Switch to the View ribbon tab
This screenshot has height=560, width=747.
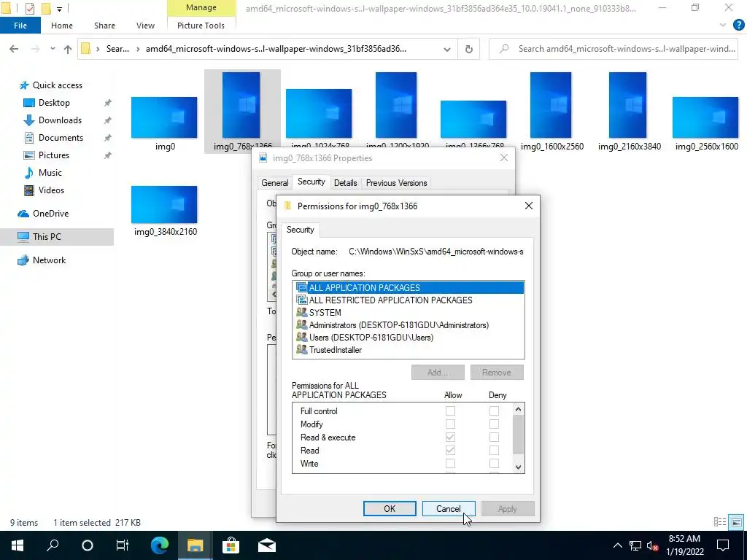click(x=145, y=26)
